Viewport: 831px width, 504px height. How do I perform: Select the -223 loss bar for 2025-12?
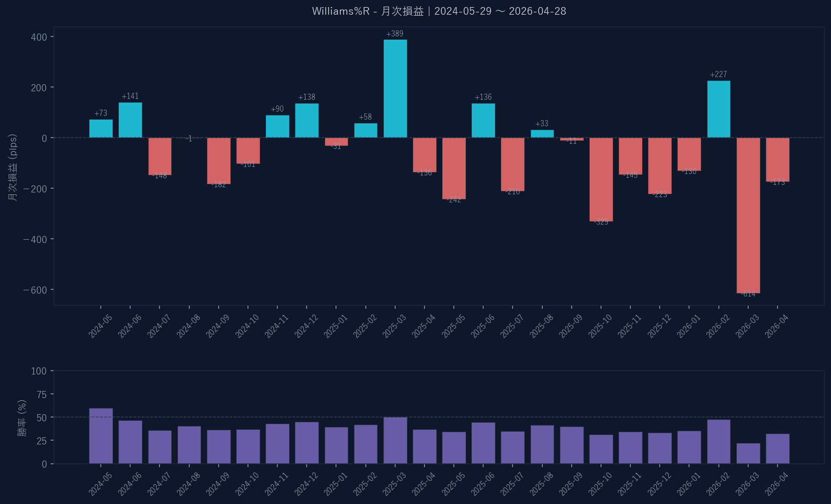660,165
